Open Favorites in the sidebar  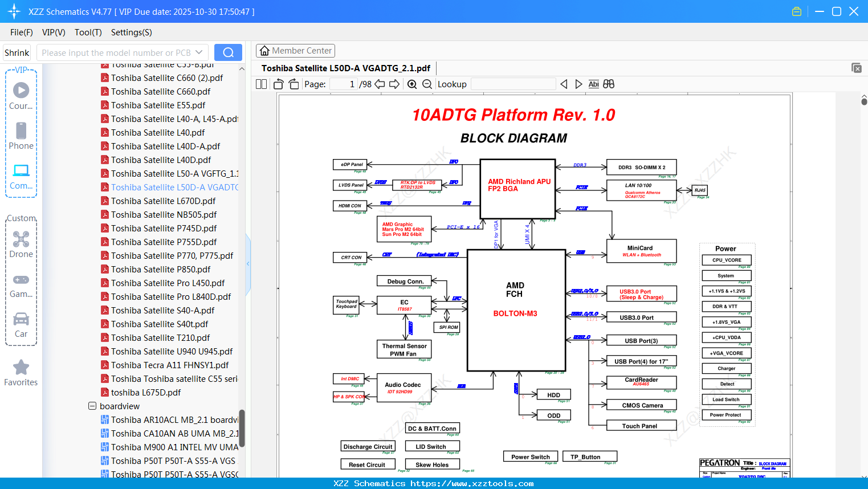click(21, 373)
